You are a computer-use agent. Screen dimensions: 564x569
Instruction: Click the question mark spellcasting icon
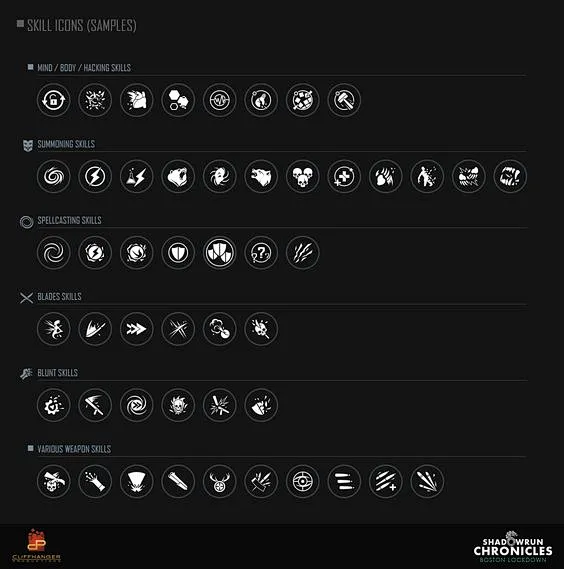point(261,253)
